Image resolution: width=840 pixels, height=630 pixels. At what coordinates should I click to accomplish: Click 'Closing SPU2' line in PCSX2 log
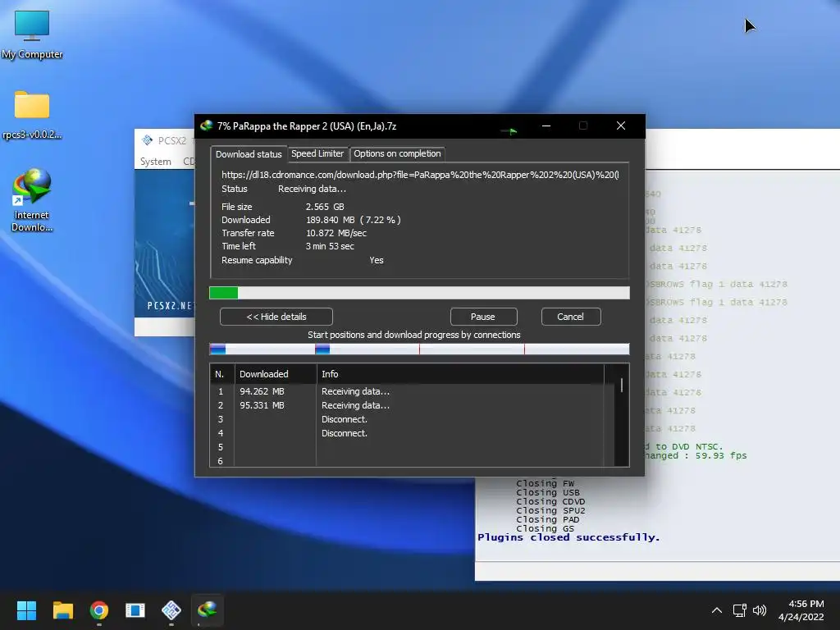(550, 510)
